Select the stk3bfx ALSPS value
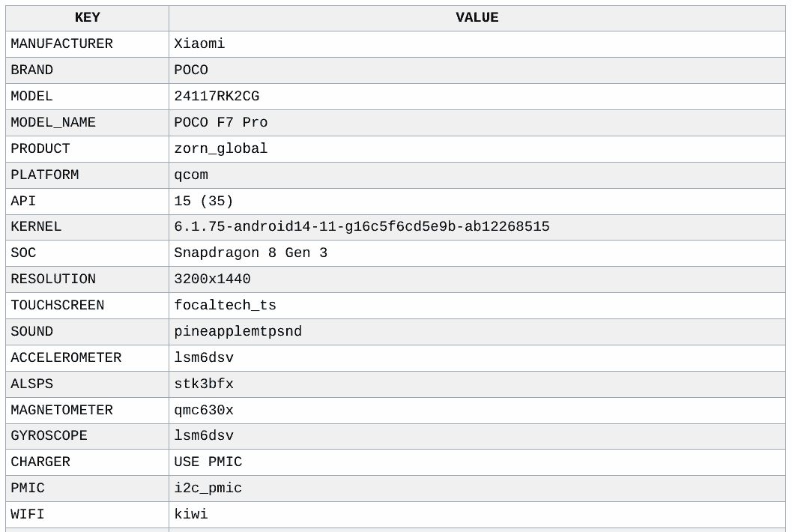The height and width of the screenshot is (532, 792). 204,384
